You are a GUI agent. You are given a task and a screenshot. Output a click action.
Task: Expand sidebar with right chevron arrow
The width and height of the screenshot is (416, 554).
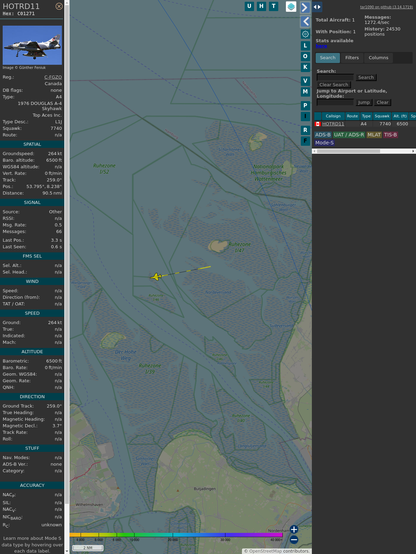305,7
